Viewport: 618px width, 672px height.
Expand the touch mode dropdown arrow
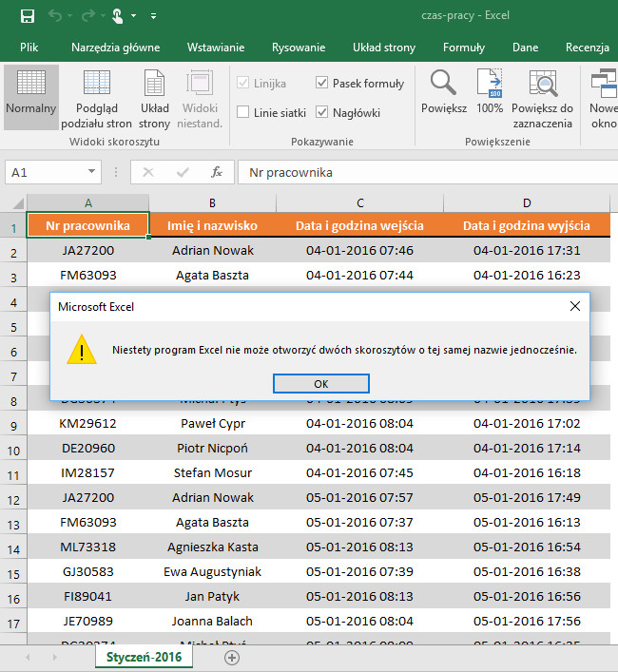click(134, 16)
